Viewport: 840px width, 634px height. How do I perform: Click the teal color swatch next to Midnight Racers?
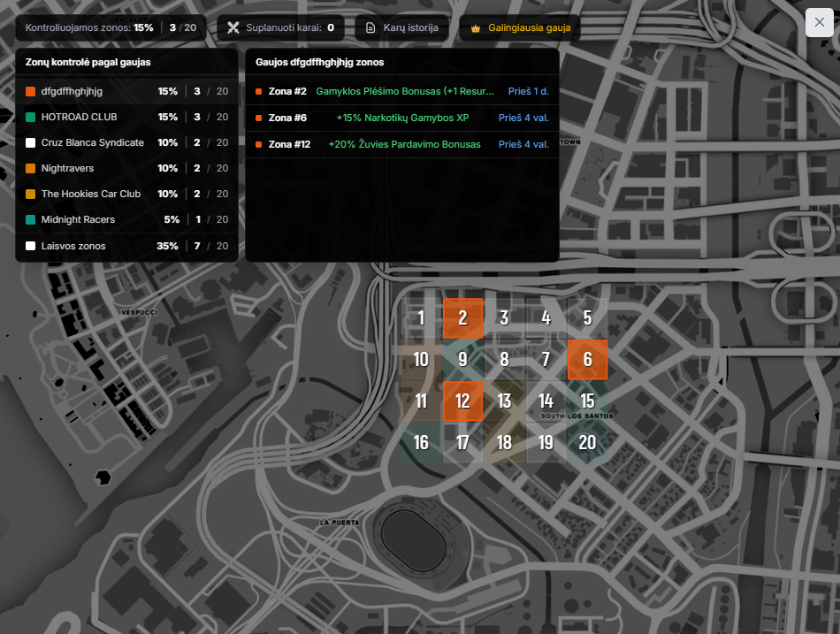[31, 219]
